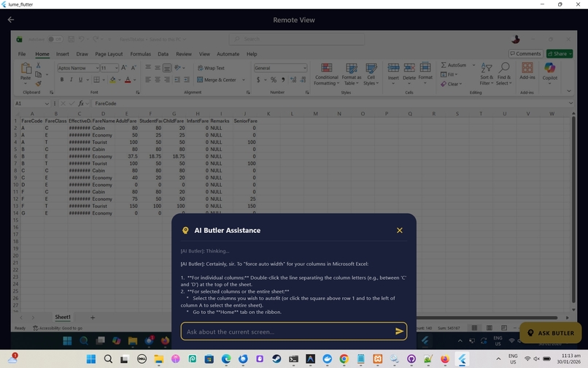Screen dimensions: 588x368
Task: Open the General number format dropdown
Action: (304, 68)
